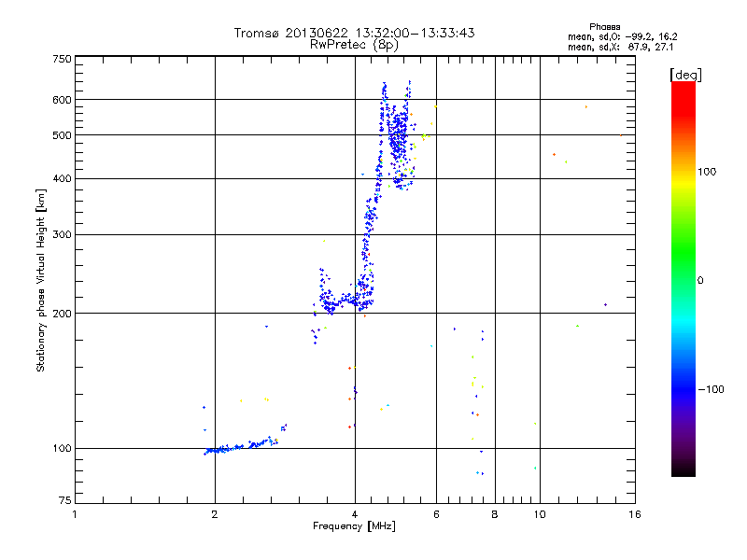Click the y-axis tick label '400'

point(62,178)
